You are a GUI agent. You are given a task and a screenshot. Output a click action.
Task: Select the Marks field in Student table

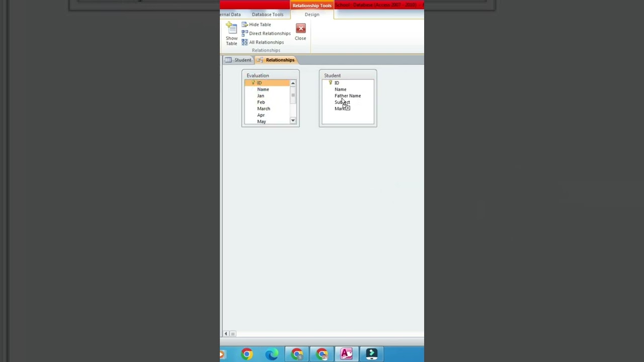click(348, 109)
